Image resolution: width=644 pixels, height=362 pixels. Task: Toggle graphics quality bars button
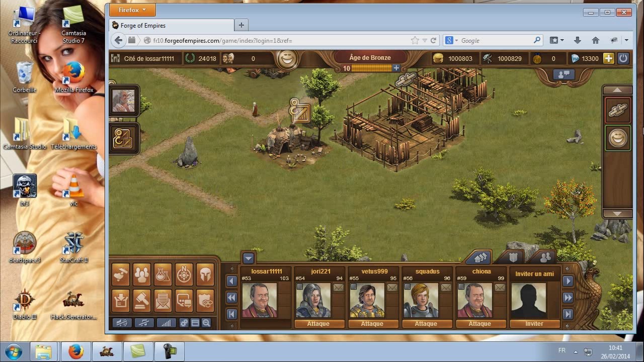[x=166, y=323]
